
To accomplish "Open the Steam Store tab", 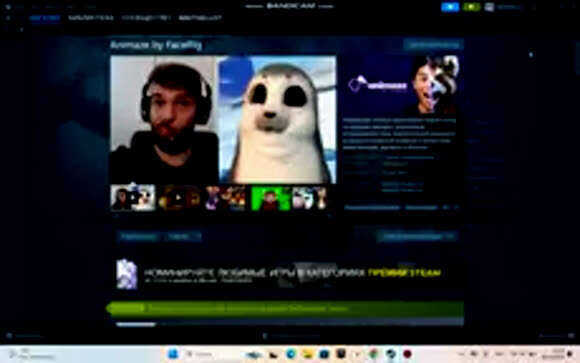I will [45, 18].
